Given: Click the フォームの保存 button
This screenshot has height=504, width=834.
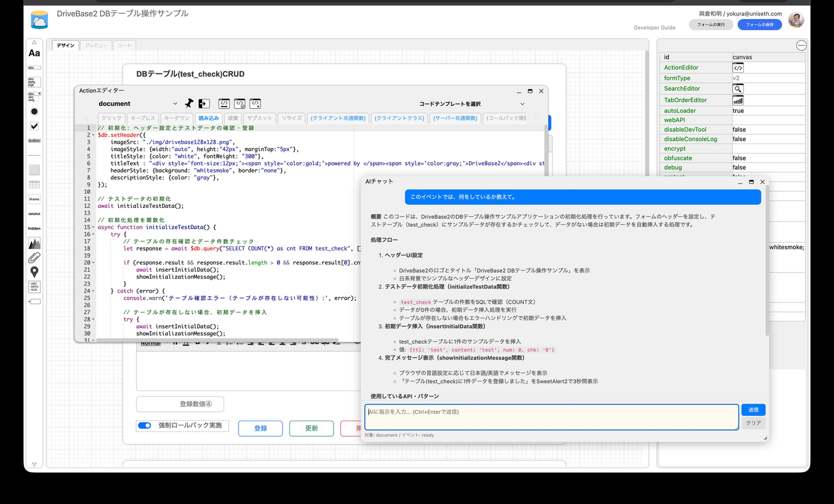Looking at the screenshot, I should pyautogui.click(x=760, y=24).
